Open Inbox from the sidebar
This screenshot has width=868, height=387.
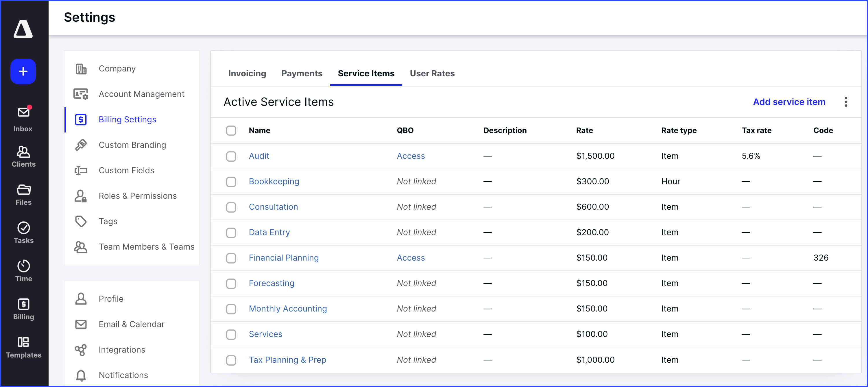point(23,116)
